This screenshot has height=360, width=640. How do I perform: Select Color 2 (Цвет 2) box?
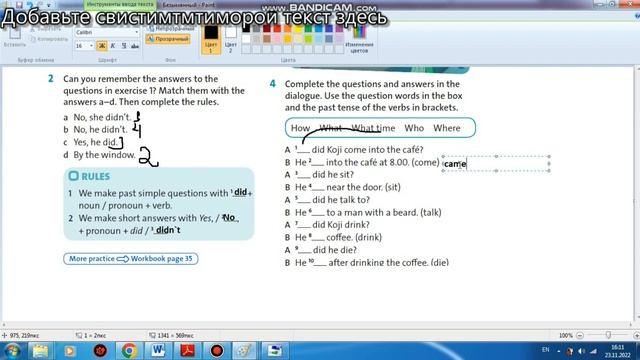(231, 40)
